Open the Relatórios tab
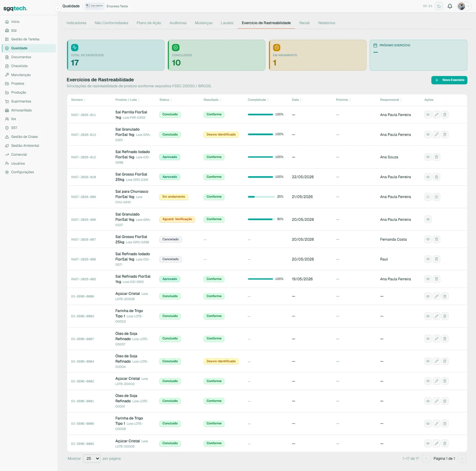476x471 pixels. click(327, 23)
